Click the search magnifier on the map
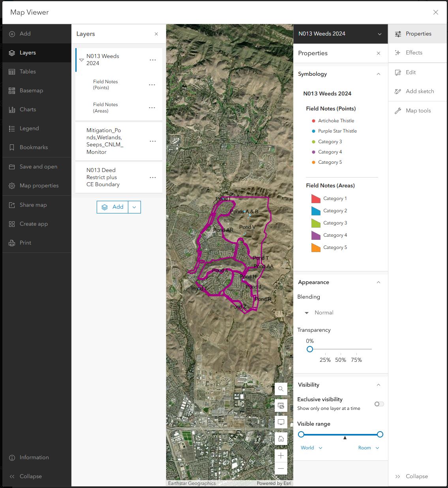 click(x=281, y=389)
